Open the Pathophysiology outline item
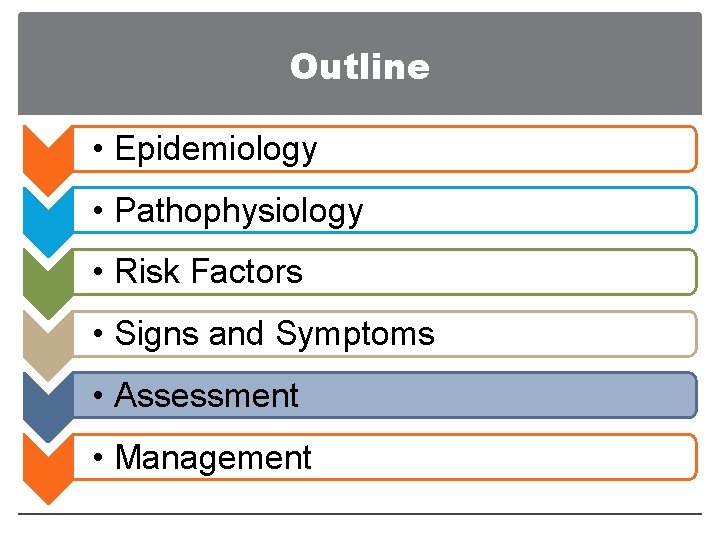 [239, 211]
